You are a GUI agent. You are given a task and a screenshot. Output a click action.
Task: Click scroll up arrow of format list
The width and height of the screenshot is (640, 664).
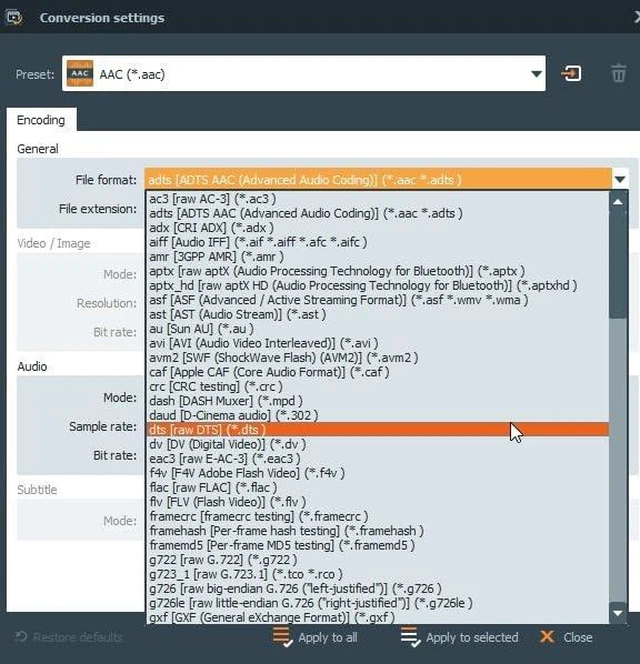click(618, 202)
